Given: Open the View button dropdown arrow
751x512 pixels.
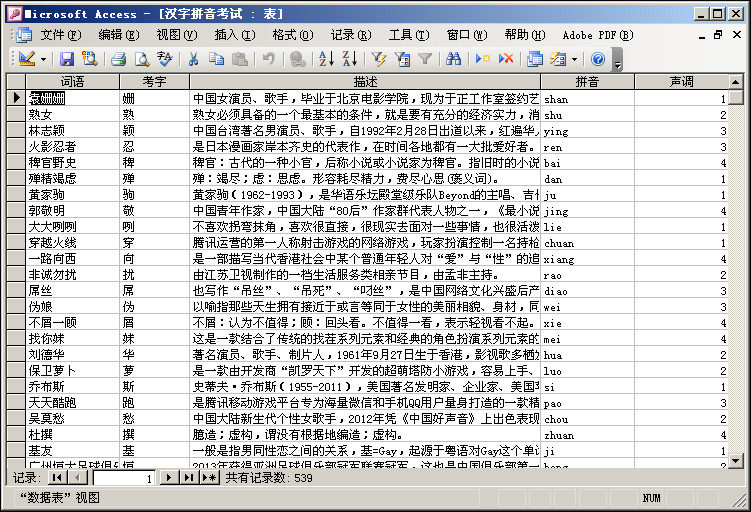Looking at the screenshot, I should [44, 59].
